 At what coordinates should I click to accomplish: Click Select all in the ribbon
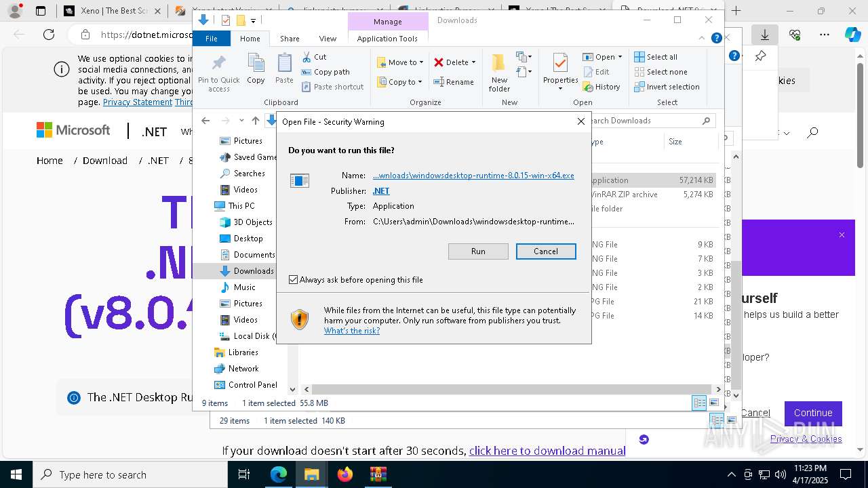[656, 57]
